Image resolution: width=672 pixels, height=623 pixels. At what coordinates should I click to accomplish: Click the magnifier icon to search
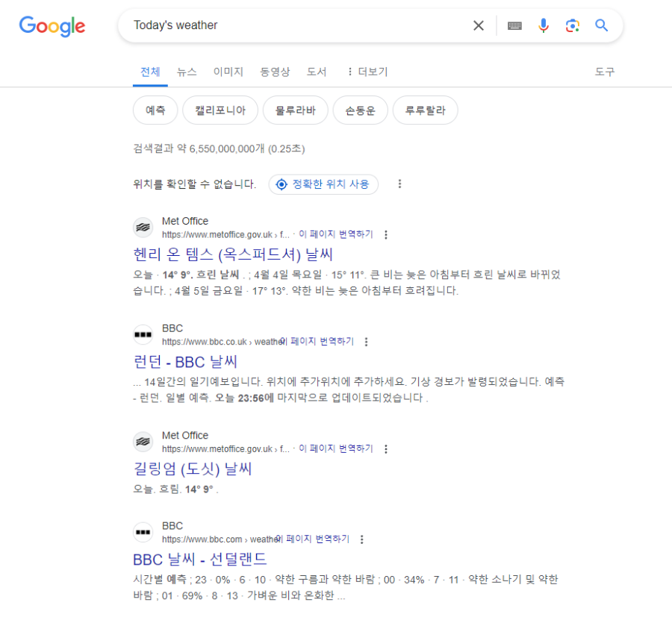click(602, 25)
